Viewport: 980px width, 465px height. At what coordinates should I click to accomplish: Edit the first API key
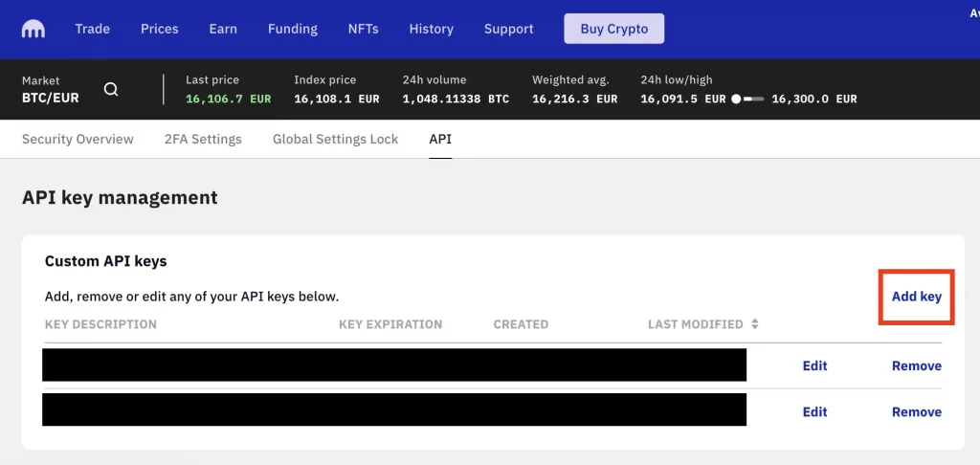coord(814,365)
